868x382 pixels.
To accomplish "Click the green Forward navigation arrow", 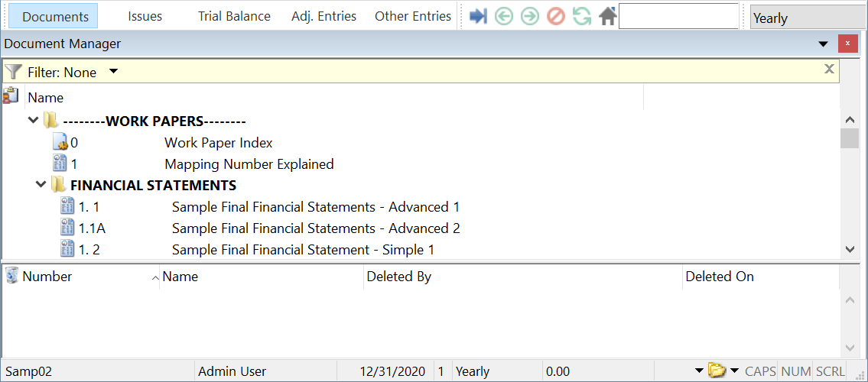I will click(529, 16).
